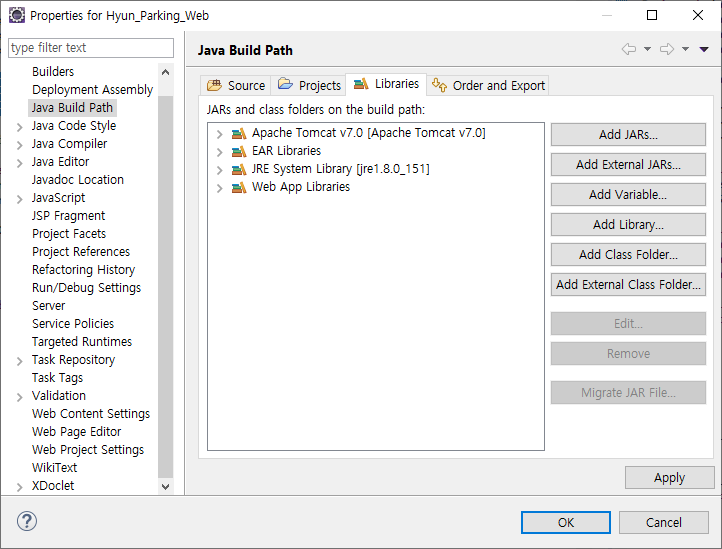Open the help question mark icon
The width and height of the screenshot is (722, 549).
[27, 521]
